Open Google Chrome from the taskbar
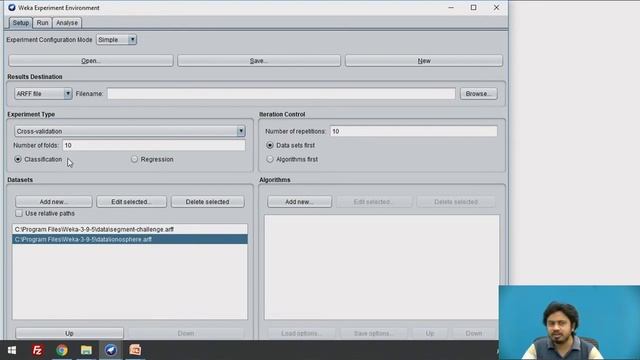This screenshot has height=360, width=640. click(62, 350)
